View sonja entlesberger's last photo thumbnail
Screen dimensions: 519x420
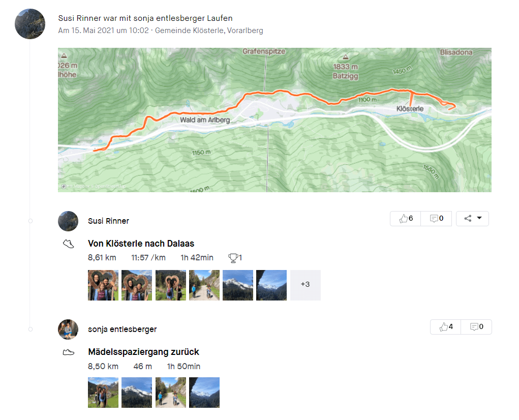[x=204, y=392]
